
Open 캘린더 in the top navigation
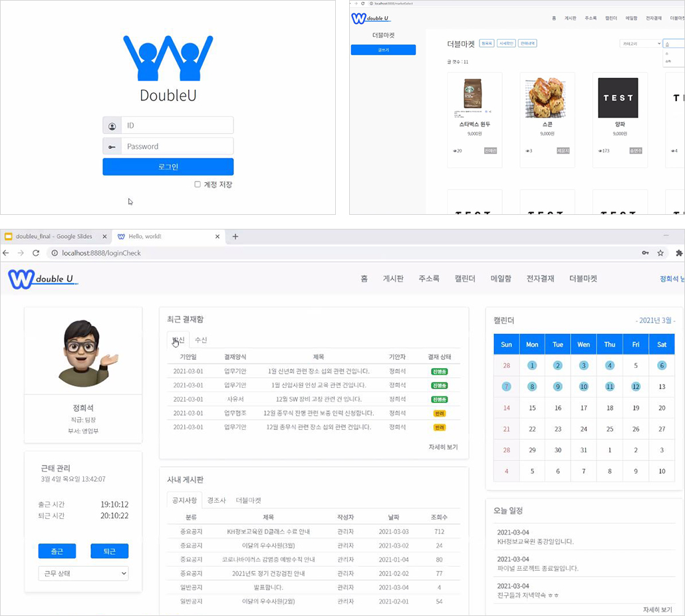(x=465, y=279)
